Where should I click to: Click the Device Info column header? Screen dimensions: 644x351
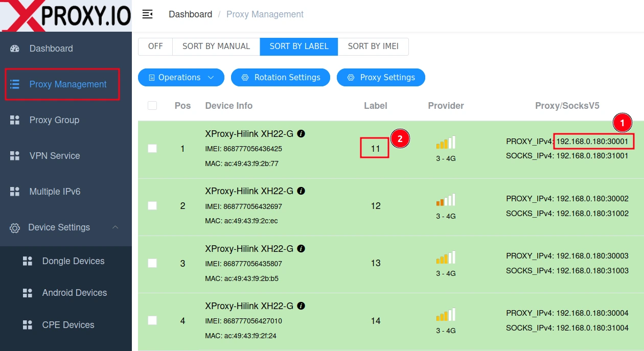click(229, 106)
